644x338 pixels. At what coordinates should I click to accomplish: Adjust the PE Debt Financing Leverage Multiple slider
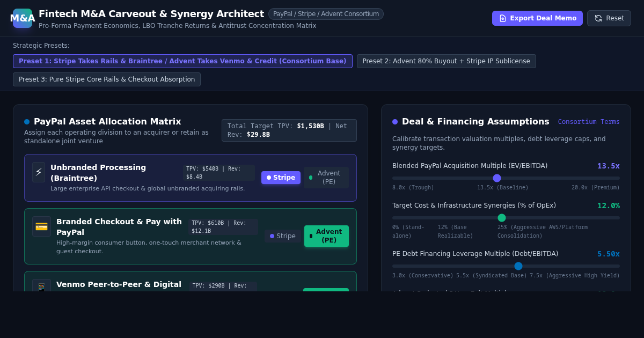pos(506,266)
